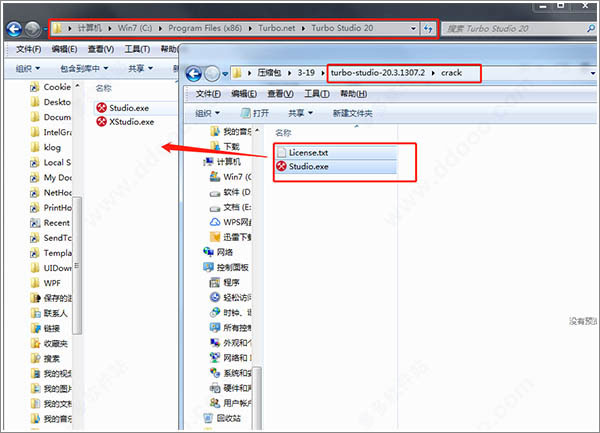Open 收藏夹 folder in left tree
This screenshot has height=433, width=600.
pyautogui.click(x=49, y=343)
